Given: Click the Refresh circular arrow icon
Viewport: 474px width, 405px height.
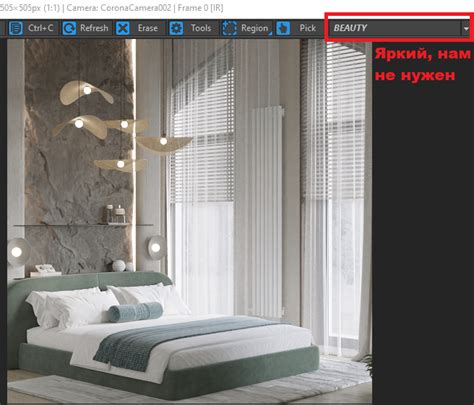Looking at the screenshot, I should (x=69, y=28).
